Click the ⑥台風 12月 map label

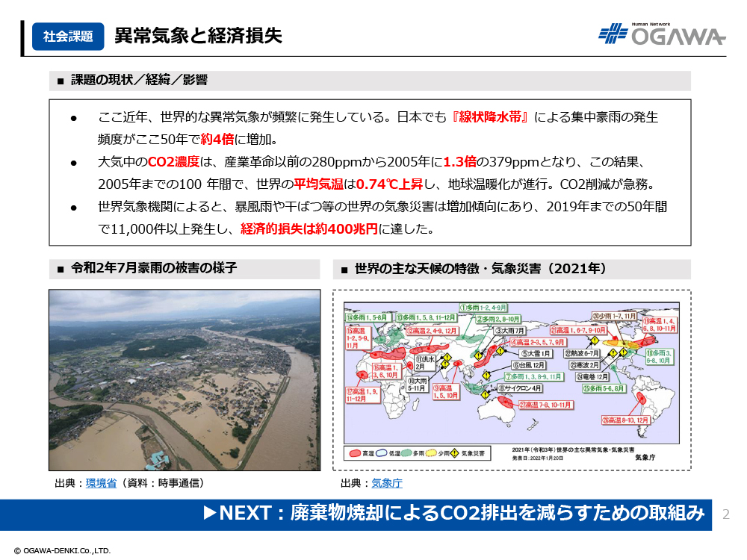(528, 365)
